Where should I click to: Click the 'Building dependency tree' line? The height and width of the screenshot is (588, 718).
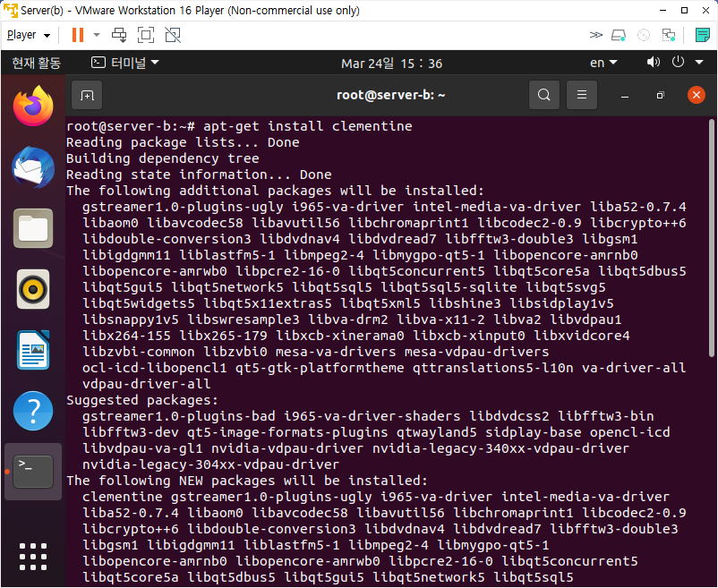pyautogui.click(x=163, y=158)
